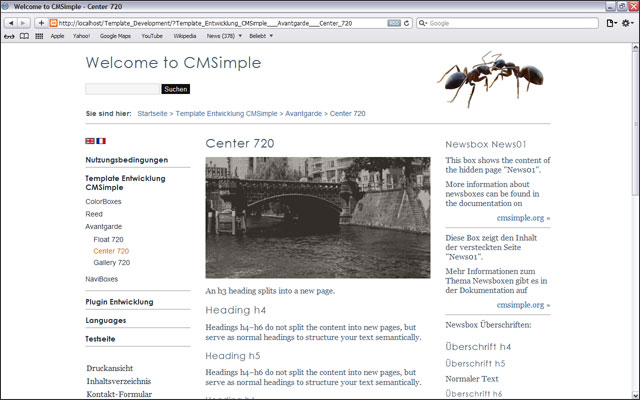The width and height of the screenshot is (640, 400).
Task: Open Plugin Entwicklung in the sidebar
Action: [x=119, y=302]
